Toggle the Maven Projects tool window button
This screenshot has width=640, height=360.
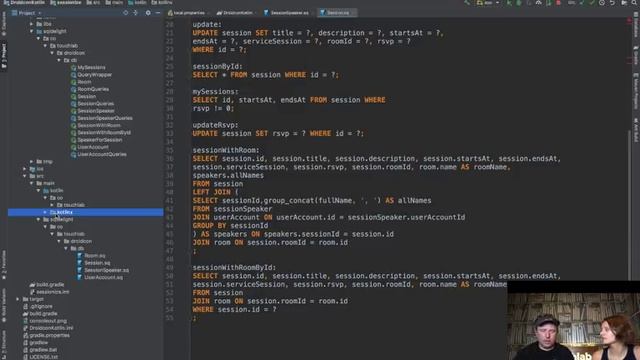click(x=636, y=91)
